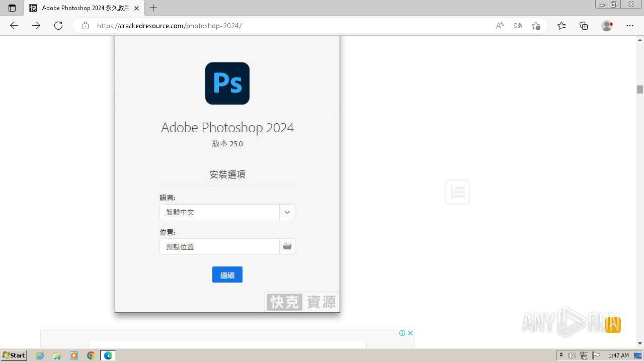The height and width of the screenshot is (362, 644).
Task: Click the language dropdown arrow
Action: point(287,212)
